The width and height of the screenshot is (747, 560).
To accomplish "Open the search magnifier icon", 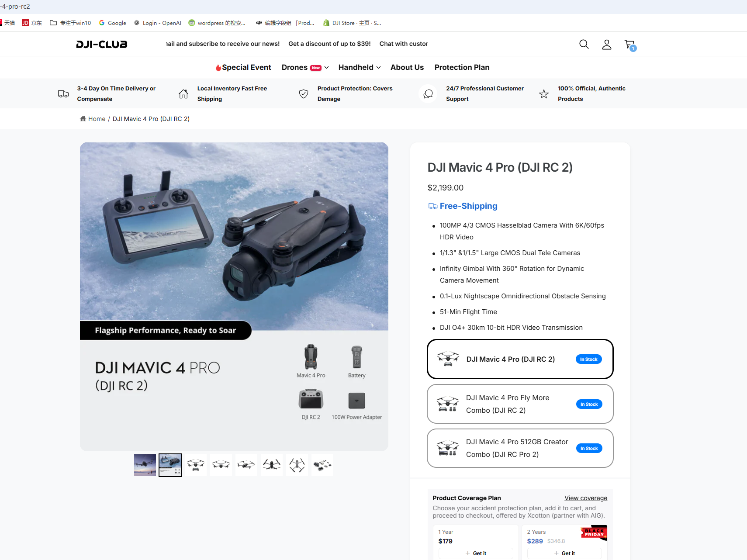I will pos(584,44).
